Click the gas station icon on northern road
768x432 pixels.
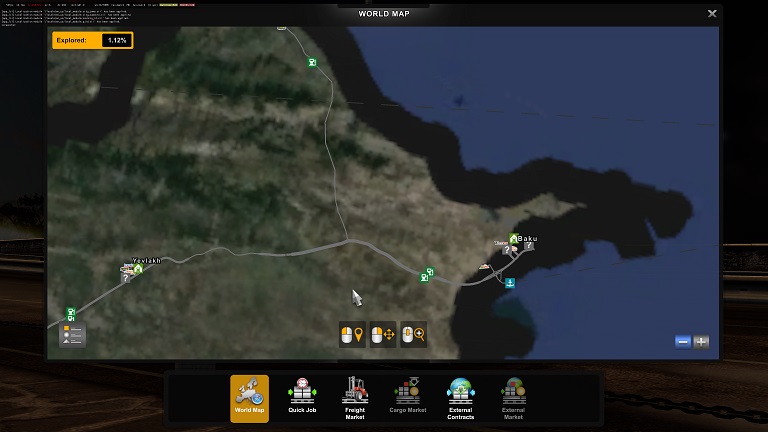(312, 62)
